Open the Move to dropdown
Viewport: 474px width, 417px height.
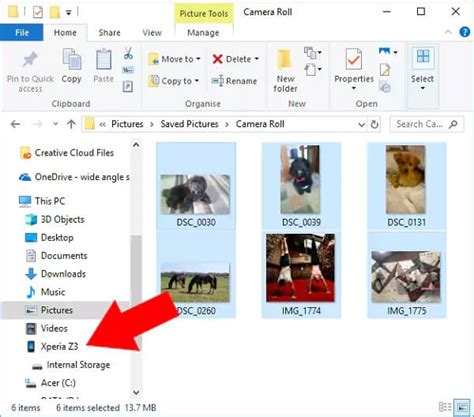174,59
